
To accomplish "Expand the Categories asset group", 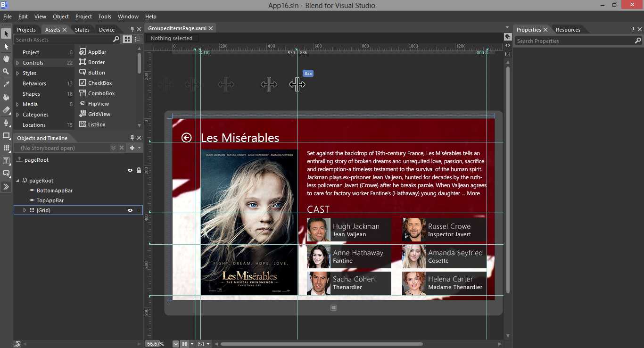I will 17,115.
